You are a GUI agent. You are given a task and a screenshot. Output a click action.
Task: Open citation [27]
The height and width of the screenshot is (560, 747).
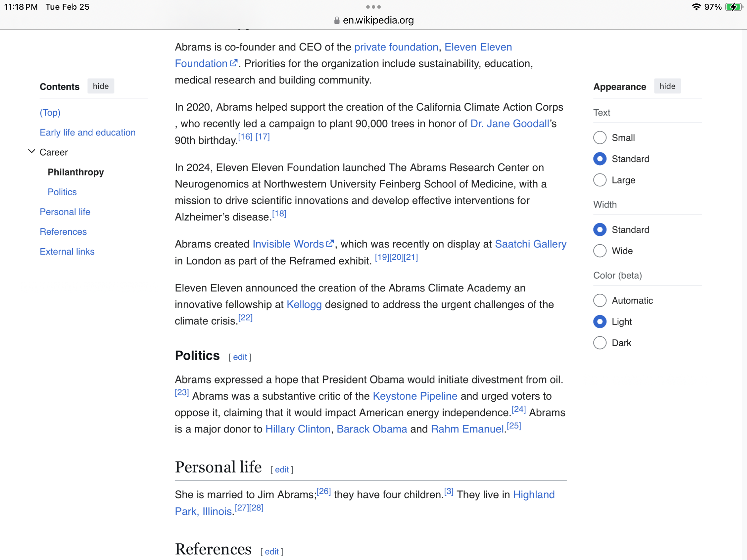click(242, 508)
